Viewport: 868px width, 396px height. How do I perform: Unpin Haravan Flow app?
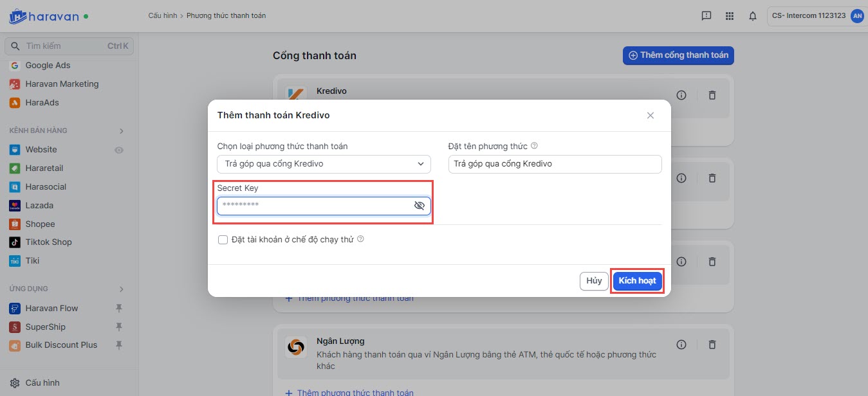118,309
